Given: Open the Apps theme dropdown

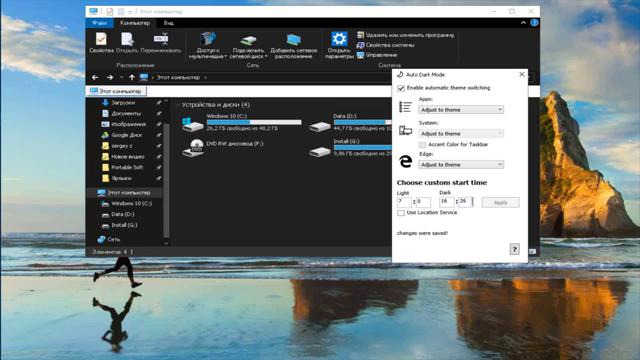Looking at the screenshot, I should [461, 109].
